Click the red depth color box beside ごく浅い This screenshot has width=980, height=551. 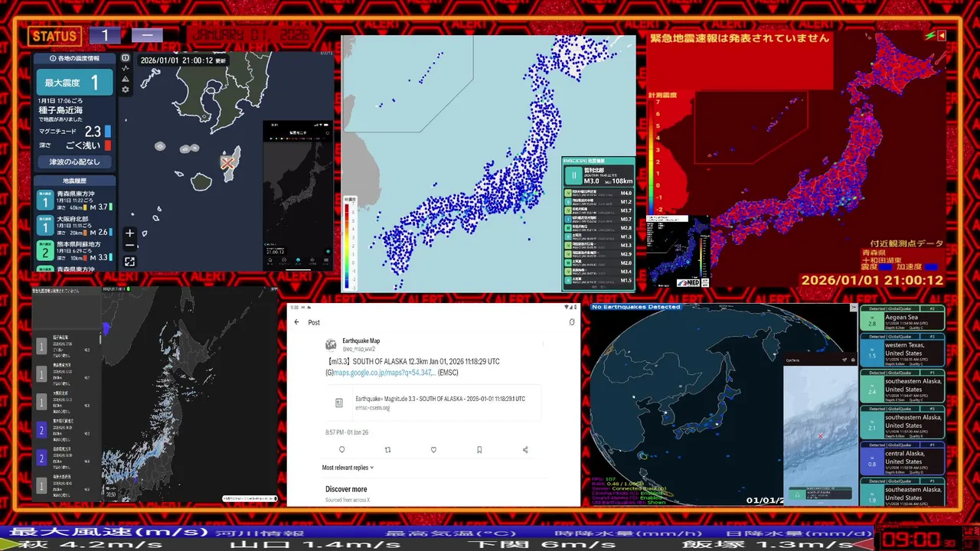click(108, 145)
